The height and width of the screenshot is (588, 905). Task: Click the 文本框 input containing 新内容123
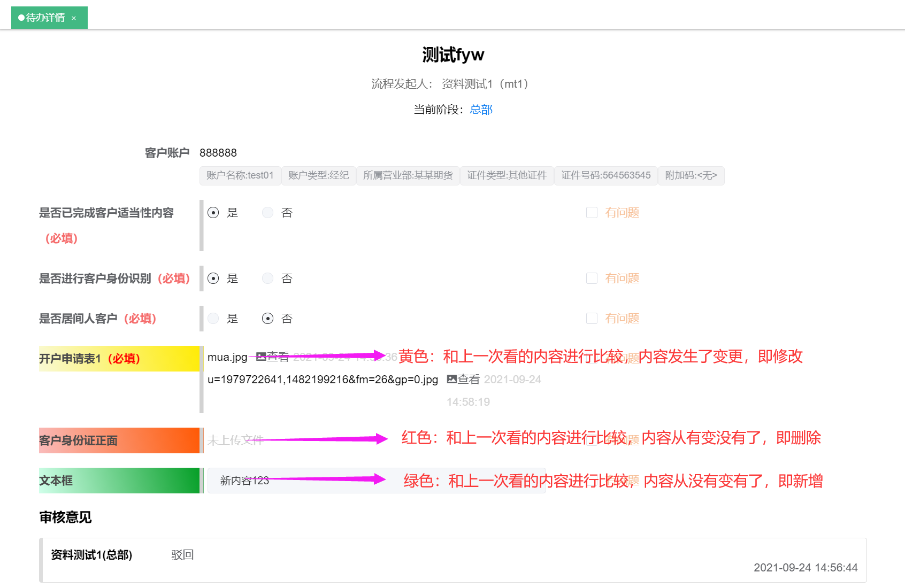(377, 481)
